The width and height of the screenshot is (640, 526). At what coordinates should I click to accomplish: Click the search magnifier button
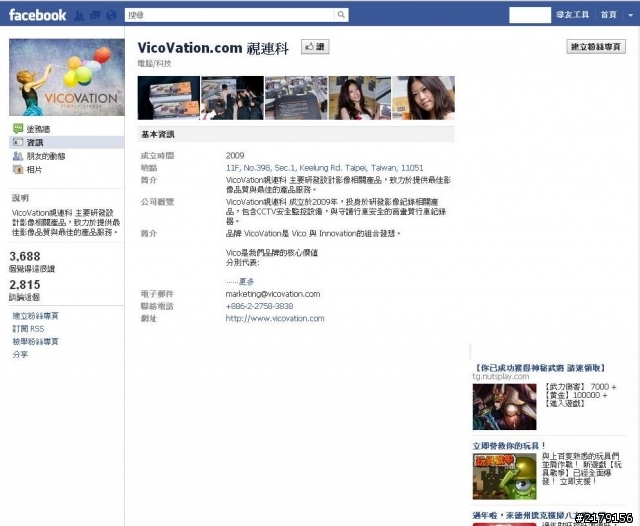point(341,15)
